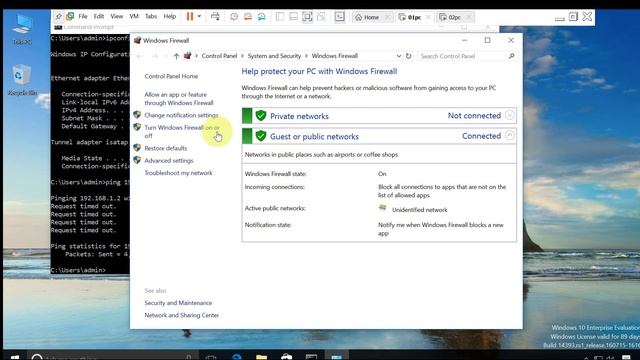
Task: Click the Private networks heading
Action: pos(299,116)
